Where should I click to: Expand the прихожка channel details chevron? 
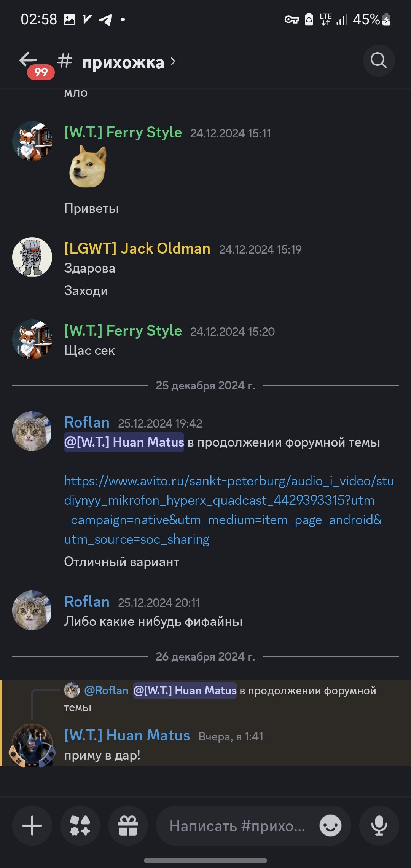pos(173,61)
